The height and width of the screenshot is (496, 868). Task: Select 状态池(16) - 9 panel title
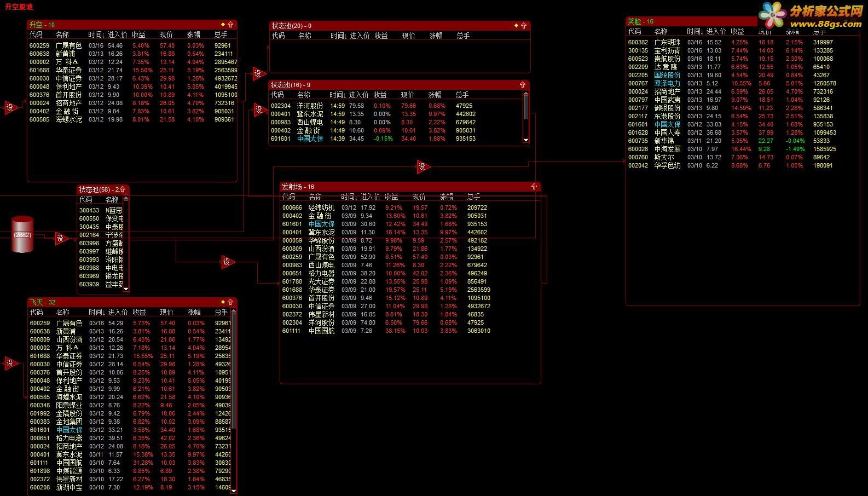[x=291, y=85]
